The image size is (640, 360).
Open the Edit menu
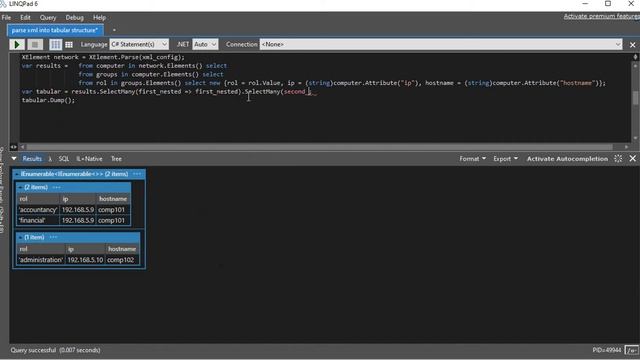[x=25, y=18]
